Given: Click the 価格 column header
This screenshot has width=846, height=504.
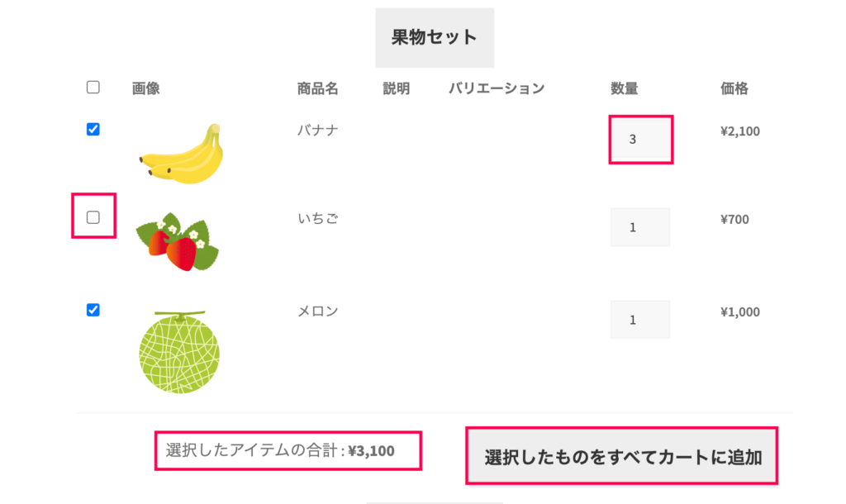Looking at the screenshot, I should (x=734, y=88).
